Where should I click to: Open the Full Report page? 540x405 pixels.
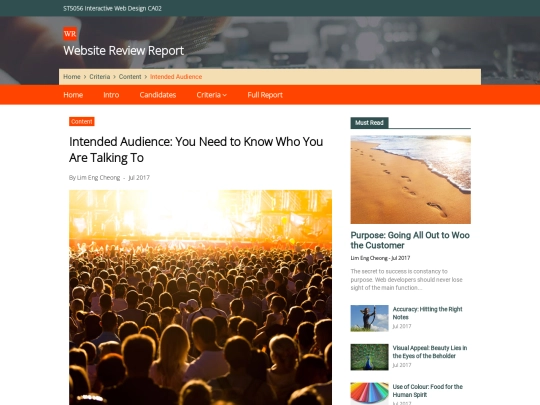(x=265, y=95)
